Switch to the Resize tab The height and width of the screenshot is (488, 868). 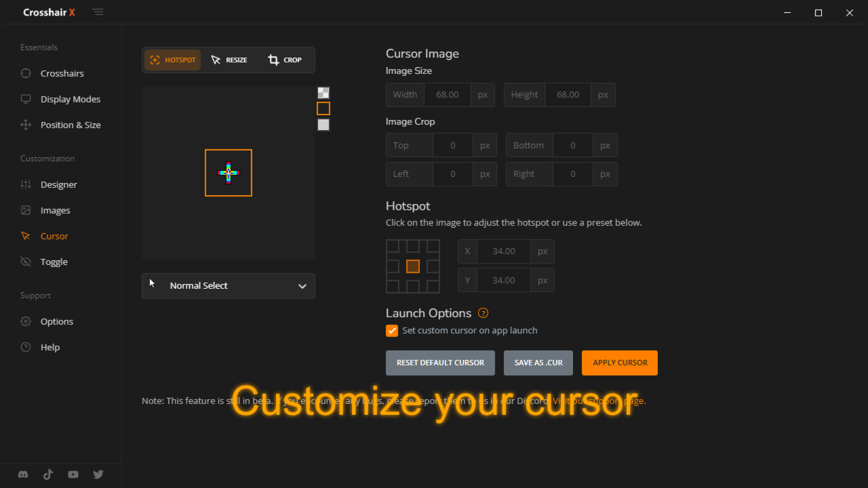[x=230, y=60]
